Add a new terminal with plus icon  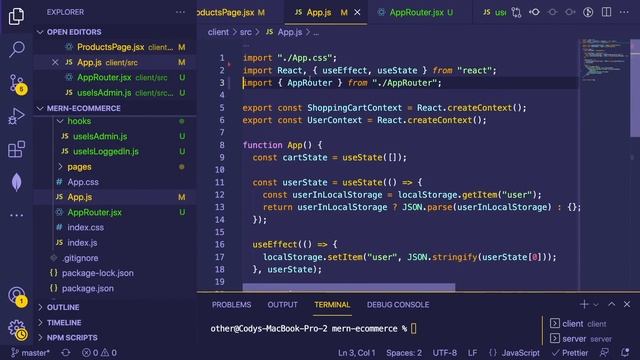(584, 304)
